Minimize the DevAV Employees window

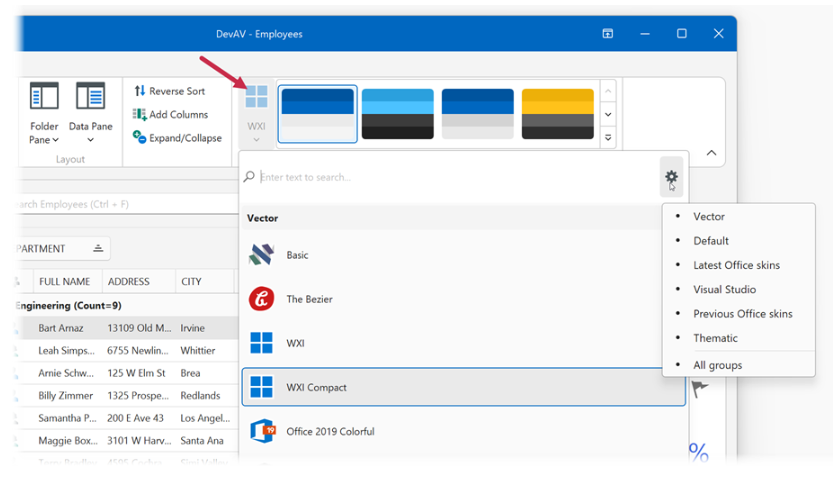(x=645, y=34)
